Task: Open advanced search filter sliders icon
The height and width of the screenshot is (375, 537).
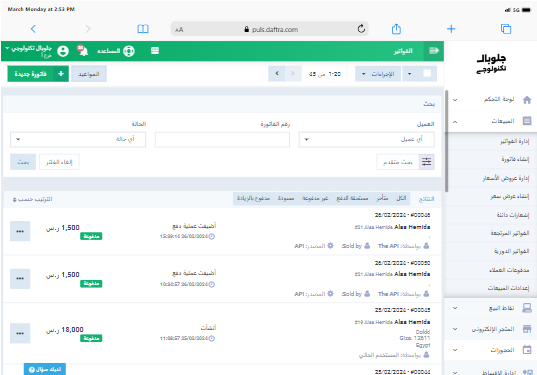Action: tap(426, 162)
